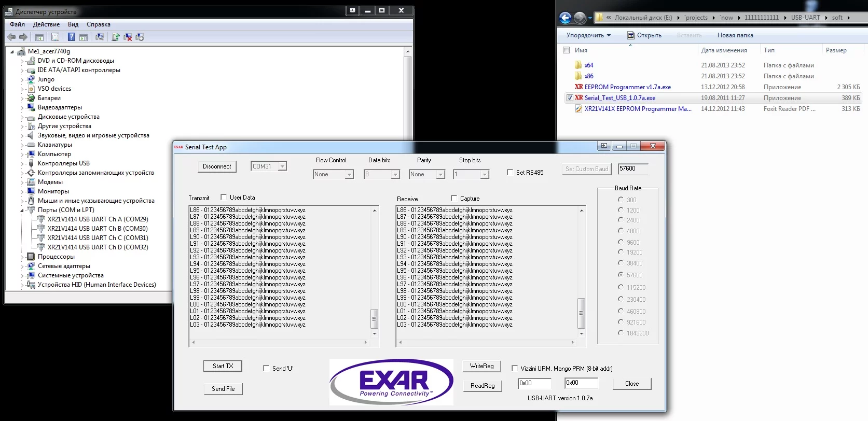Select the 115200 baud rate radio button
The width and height of the screenshot is (868, 421).
tap(621, 287)
